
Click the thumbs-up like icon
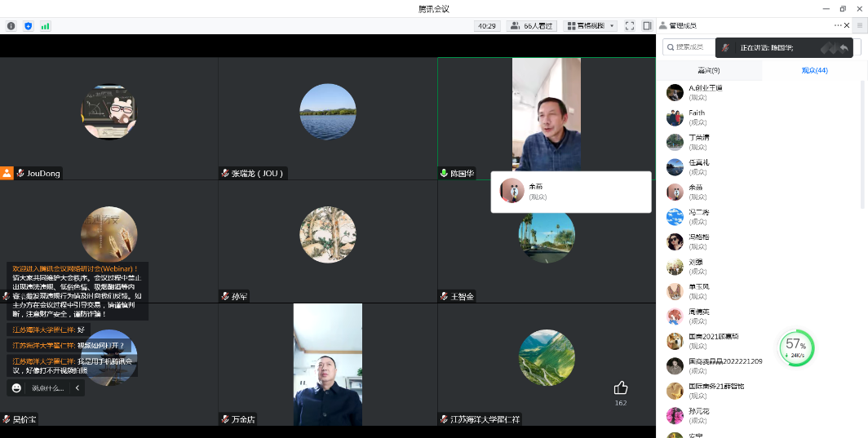(x=621, y=388)
